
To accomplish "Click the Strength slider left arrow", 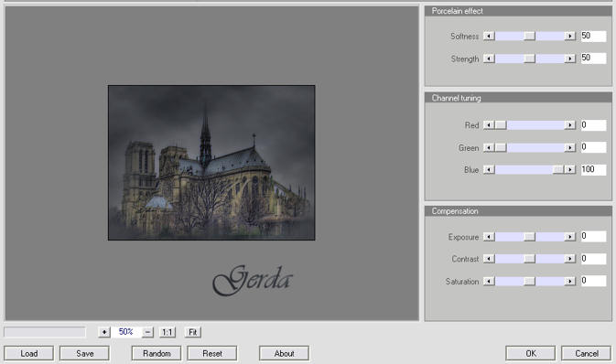I will click(x=489, y=59).
